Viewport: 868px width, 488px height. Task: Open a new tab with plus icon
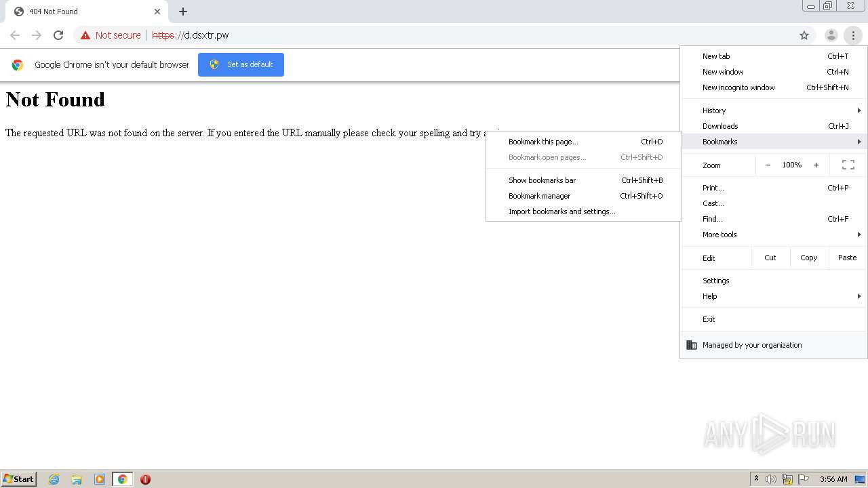pyautogui.click(x=183, y=12)
